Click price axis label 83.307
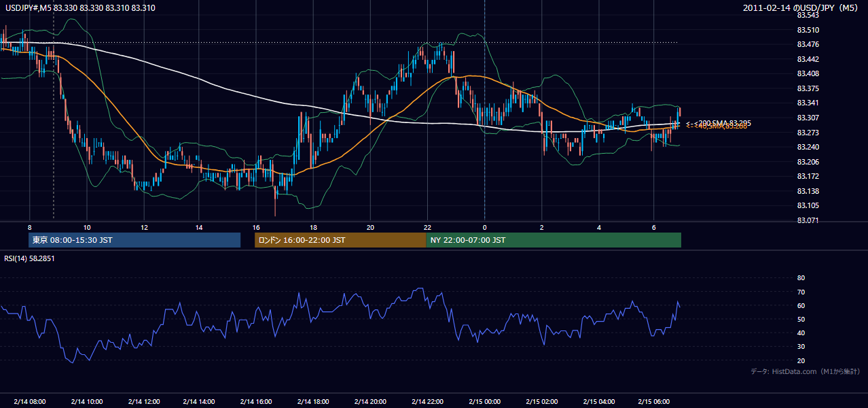 [x=808, y=118]
